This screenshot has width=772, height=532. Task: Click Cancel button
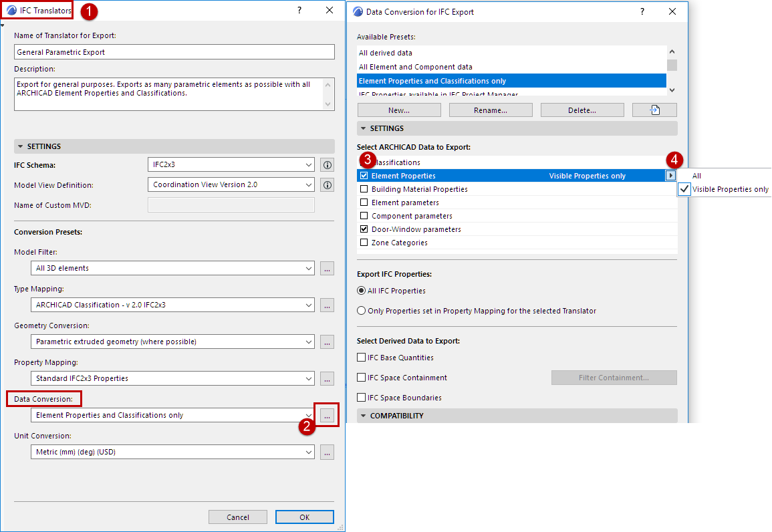point(238,517)
